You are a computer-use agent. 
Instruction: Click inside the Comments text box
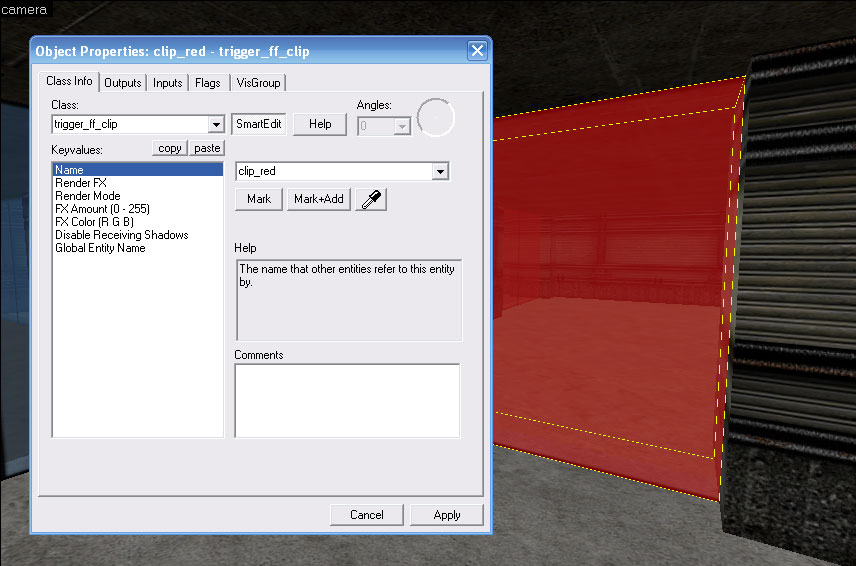click(346, 400)
